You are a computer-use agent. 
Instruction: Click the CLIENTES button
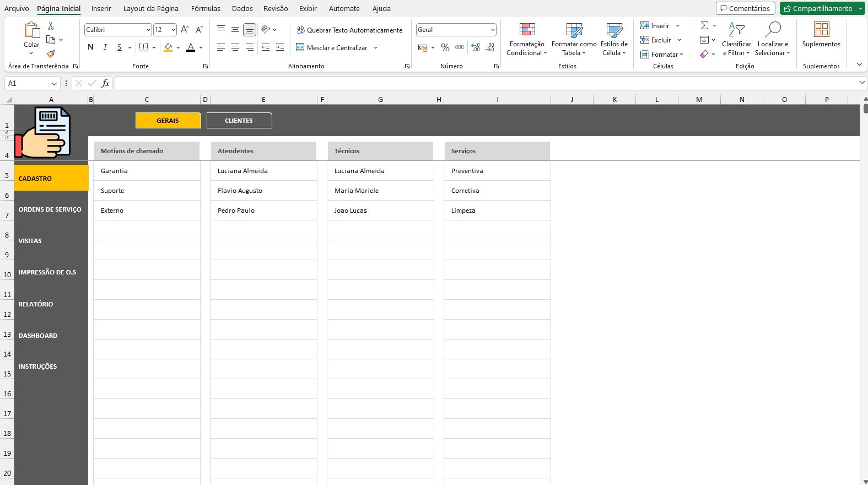239,121
